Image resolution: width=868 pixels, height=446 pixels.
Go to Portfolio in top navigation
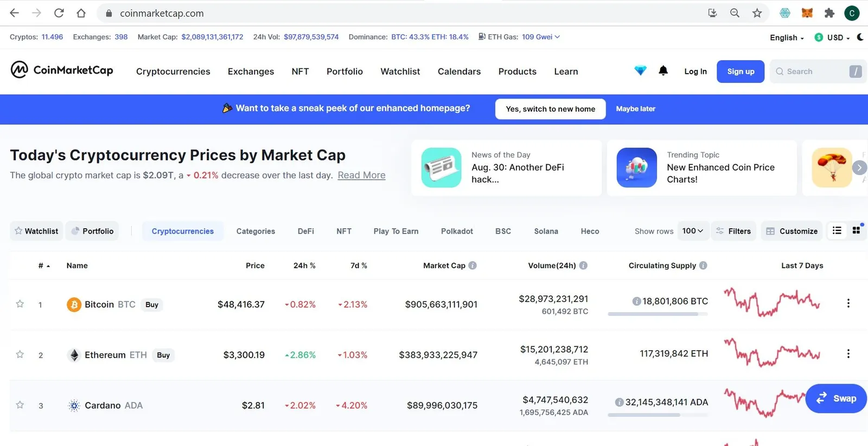click(x=344, y=72)
